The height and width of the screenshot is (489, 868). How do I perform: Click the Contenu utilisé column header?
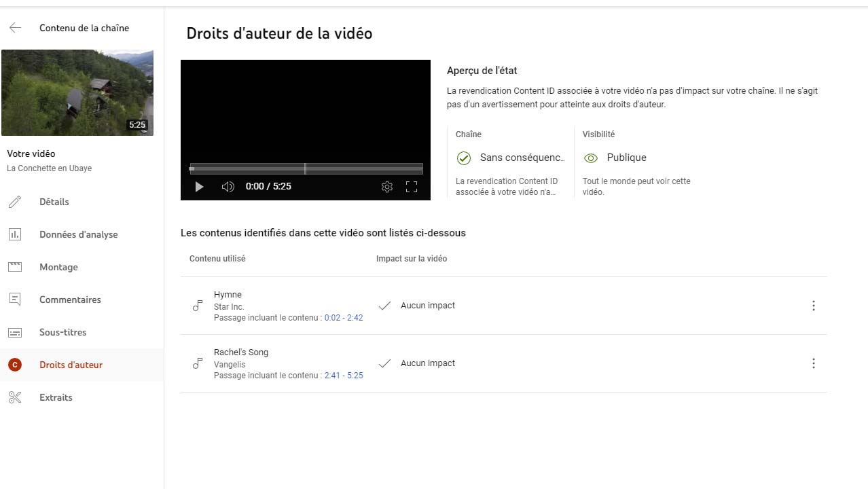pyautogui.click(x=217, y=259)
